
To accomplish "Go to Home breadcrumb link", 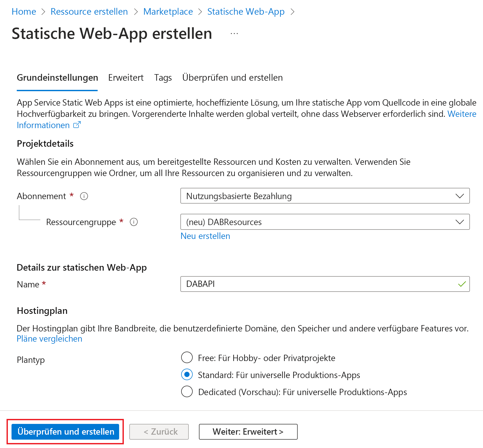I will pyautogui.click(x=24, y=12).
